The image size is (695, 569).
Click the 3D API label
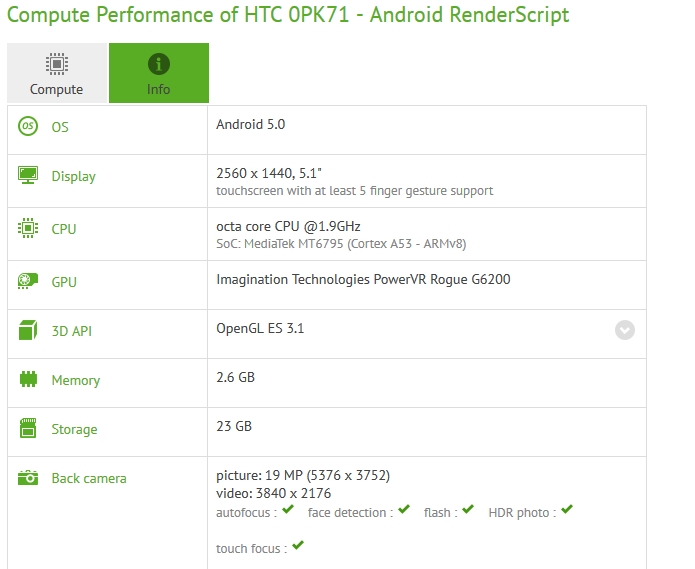click(x=71, y=330)
